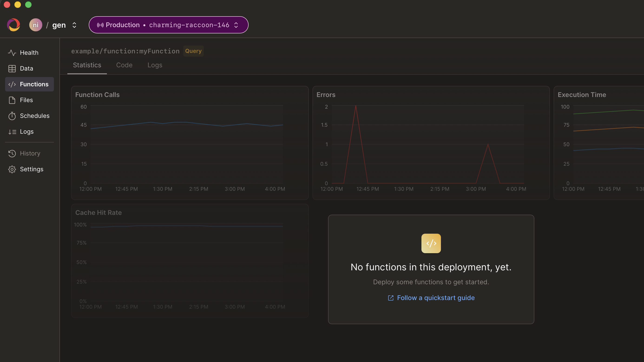Open Logs sidebar label
Screen dimensions: 644x362
coord(27,132)
